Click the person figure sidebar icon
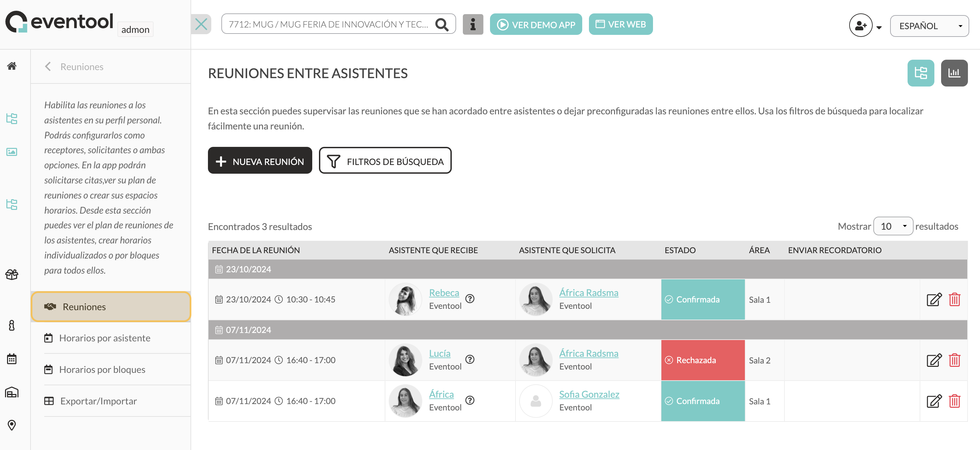980x450 pixels. [x=12, y=326]
